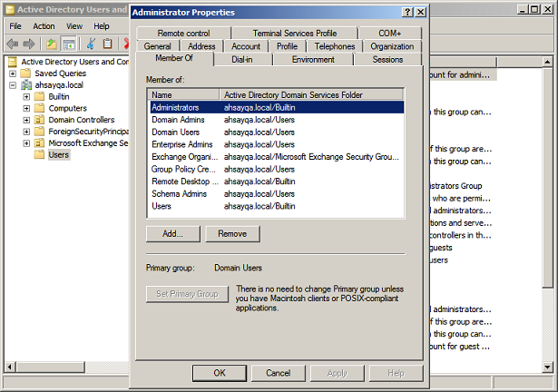Click the Cut scissors toolbar icon
This screenshot has height=392, width=558.
(91, 44)
